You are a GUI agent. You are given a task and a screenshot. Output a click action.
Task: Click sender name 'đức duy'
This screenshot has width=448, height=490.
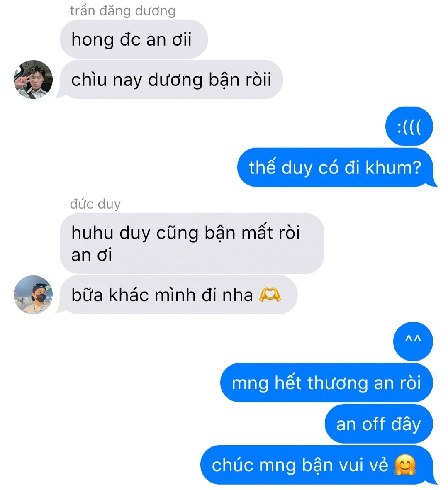(95, 204)
